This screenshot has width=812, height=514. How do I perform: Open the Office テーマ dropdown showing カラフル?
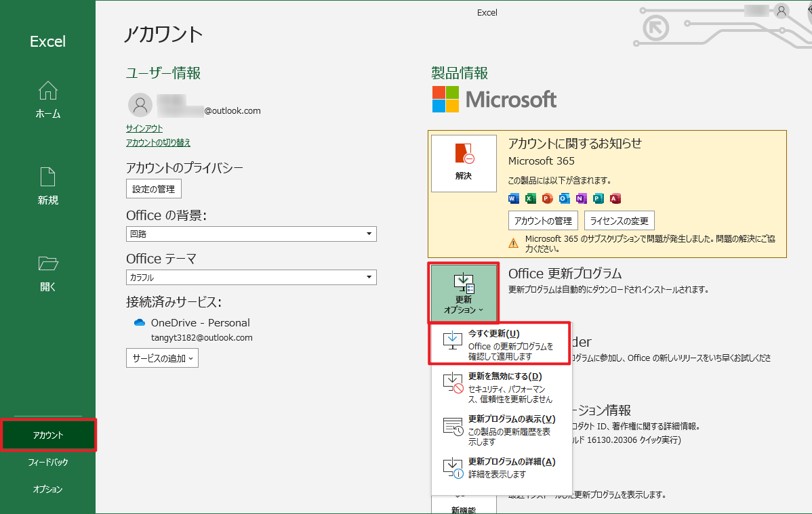coord(251,278)
